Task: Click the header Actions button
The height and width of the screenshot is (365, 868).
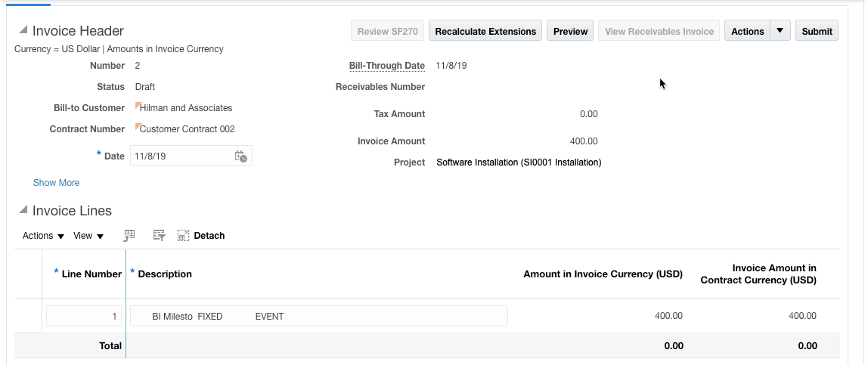Action: (x=747, y=31)
